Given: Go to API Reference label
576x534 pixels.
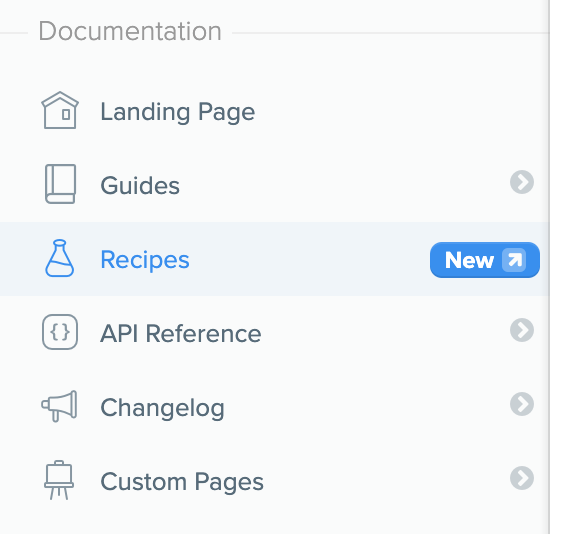Looking at the screenshot, I should coord(181,333).
